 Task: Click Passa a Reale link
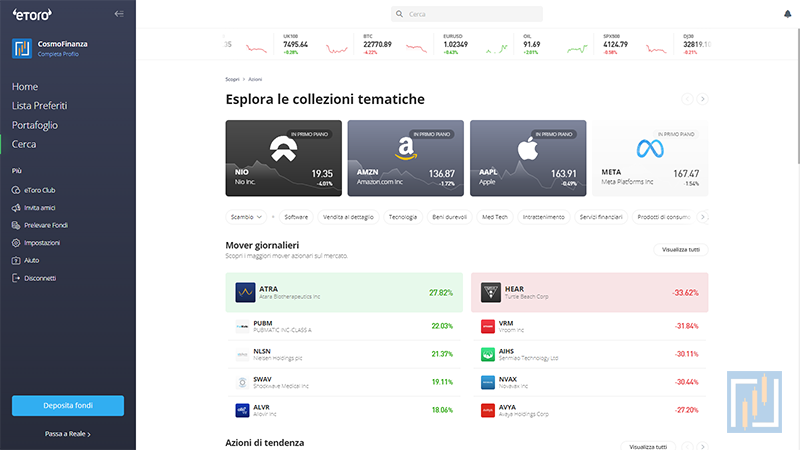68,434
